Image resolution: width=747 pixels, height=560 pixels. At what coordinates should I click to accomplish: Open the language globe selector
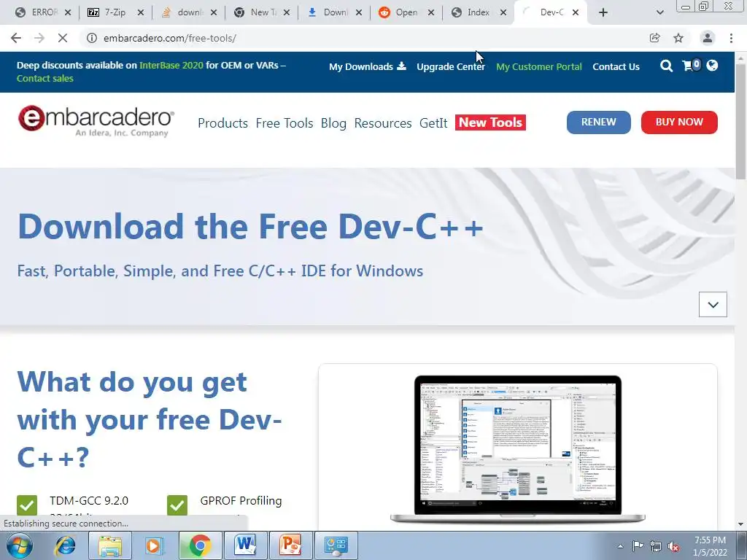point(712,65)
